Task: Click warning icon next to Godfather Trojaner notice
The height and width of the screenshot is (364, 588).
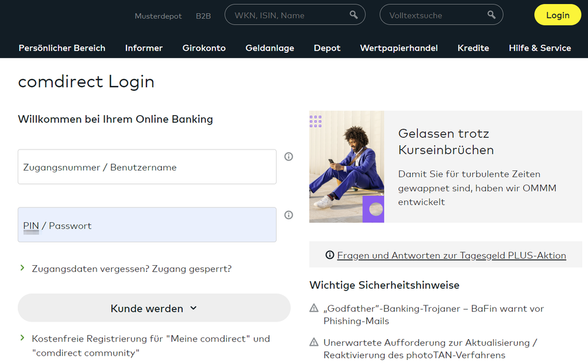Action: click(x=314, y=308)
